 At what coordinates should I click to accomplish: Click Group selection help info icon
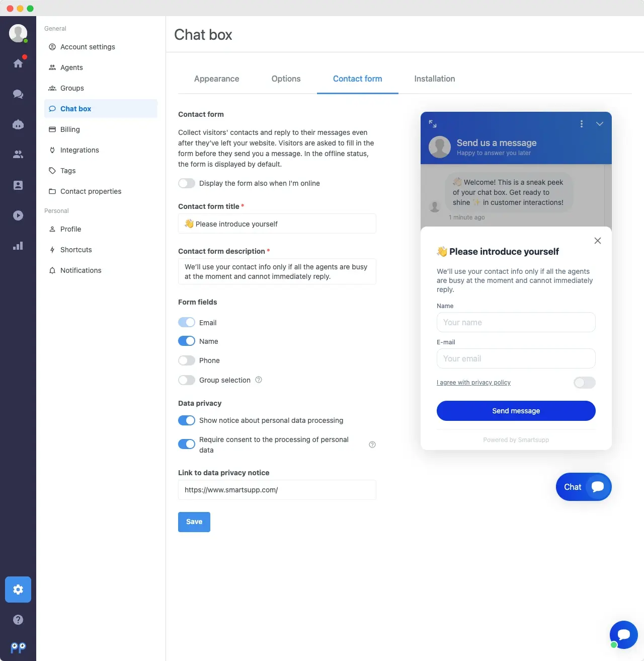pos(259,380)
